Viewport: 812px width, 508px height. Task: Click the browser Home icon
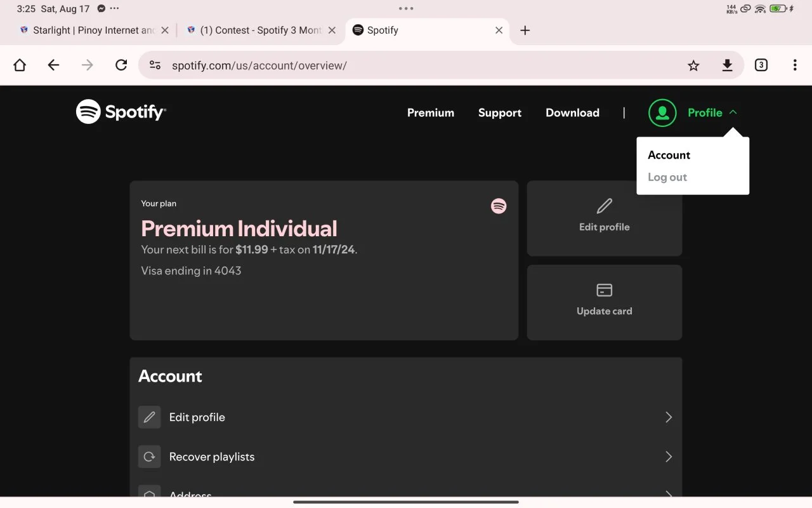(20, 65)
